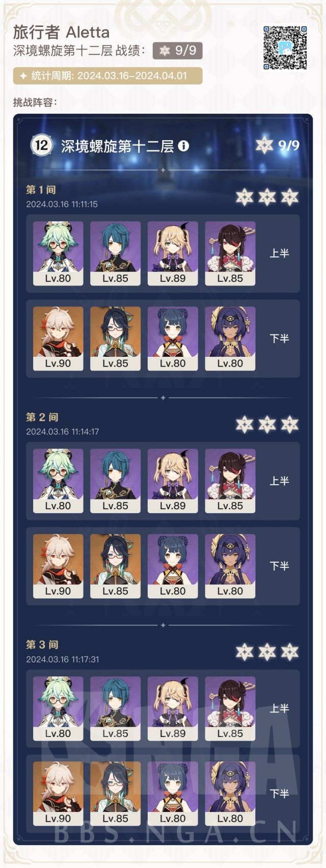
Task: Click the last star of chamber 第2间
Action: (x=289, y=424)
